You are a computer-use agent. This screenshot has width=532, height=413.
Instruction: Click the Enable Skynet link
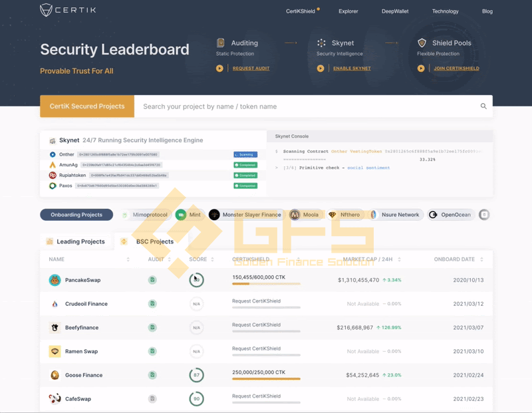352,69
